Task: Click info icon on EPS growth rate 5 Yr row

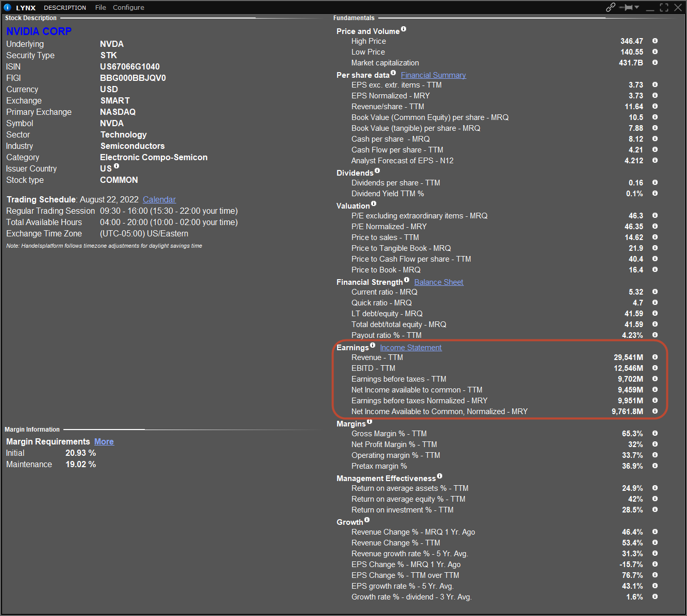Action: click(x=655, y=586)
